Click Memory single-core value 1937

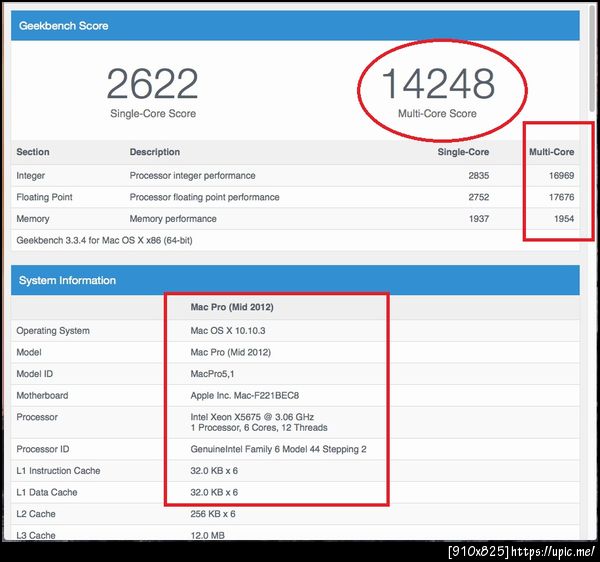click(x=479, y=219)
